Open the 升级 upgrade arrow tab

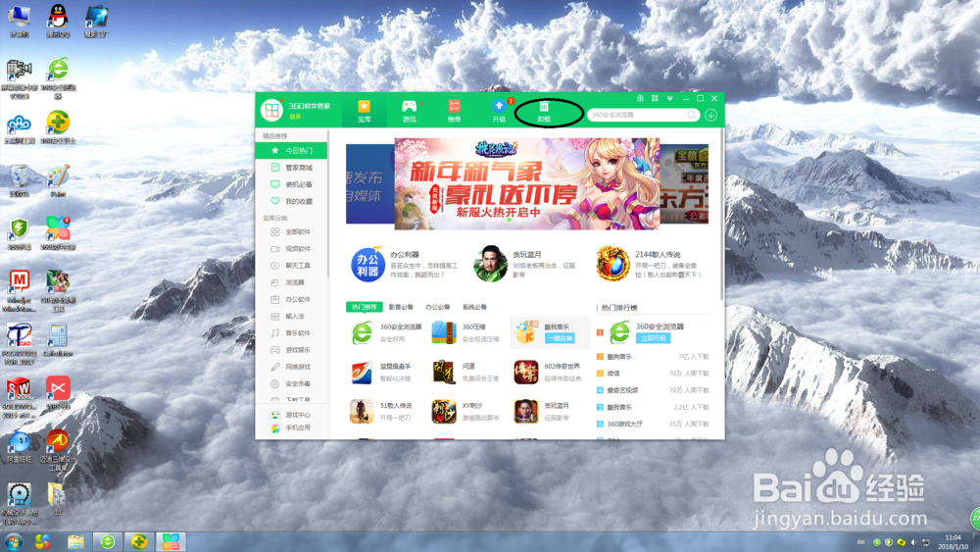pyautogui.click(x=499, y=111)
